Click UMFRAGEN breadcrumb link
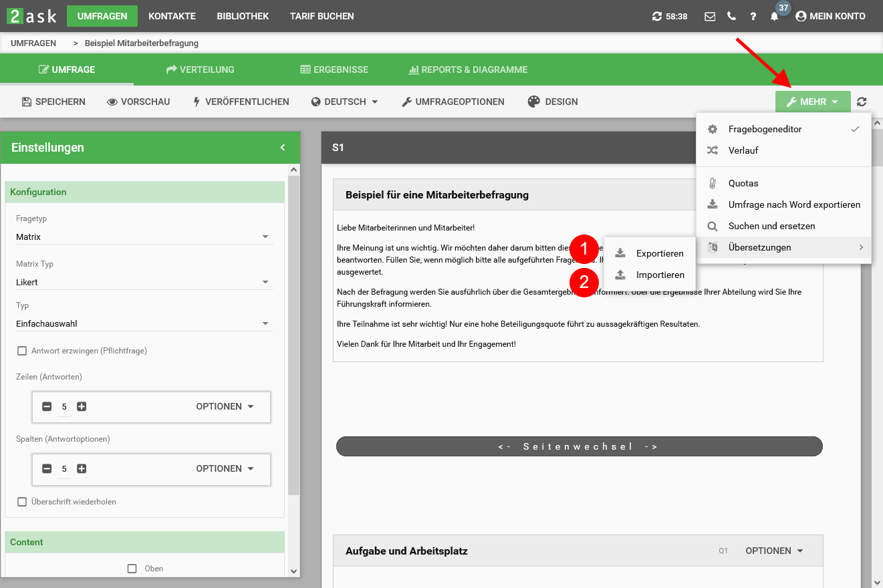883x588 pixels. [33, 43]
